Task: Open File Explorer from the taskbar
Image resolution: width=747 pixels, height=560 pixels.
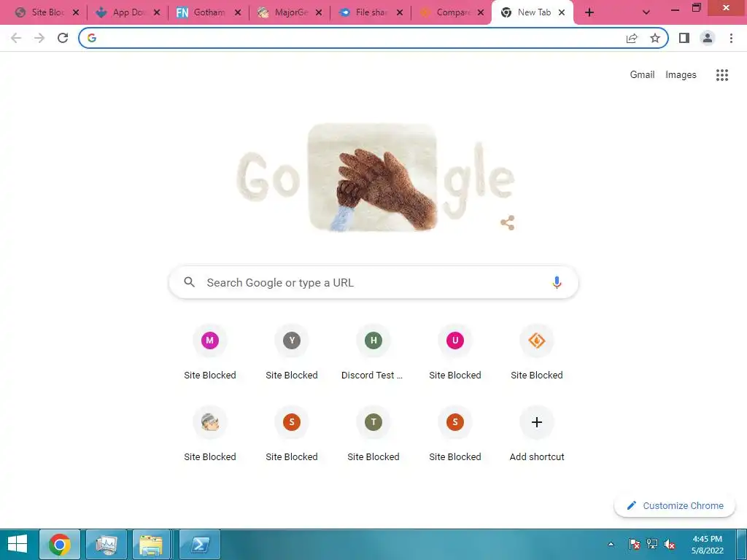Action: (x=151, y=544)
